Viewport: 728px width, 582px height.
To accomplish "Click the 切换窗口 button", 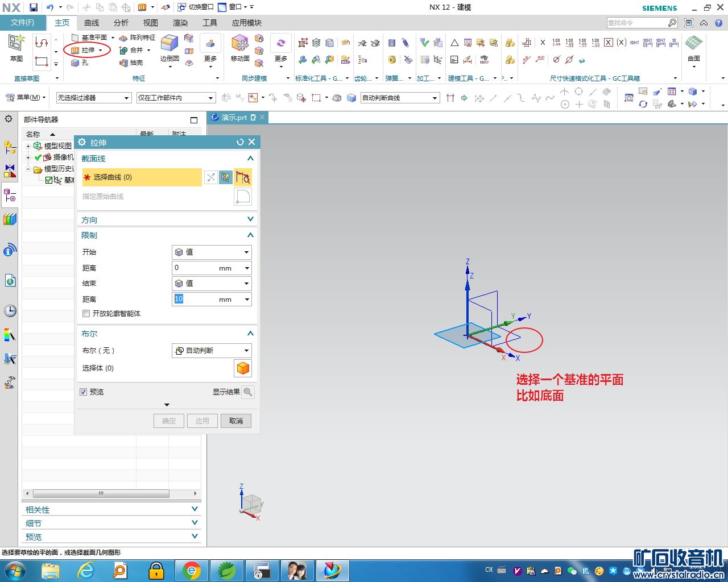I will (x=196, y=7).
